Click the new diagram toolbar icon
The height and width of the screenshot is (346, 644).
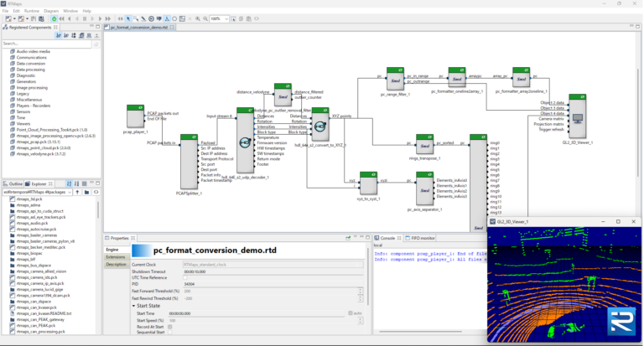click(8, 19)
